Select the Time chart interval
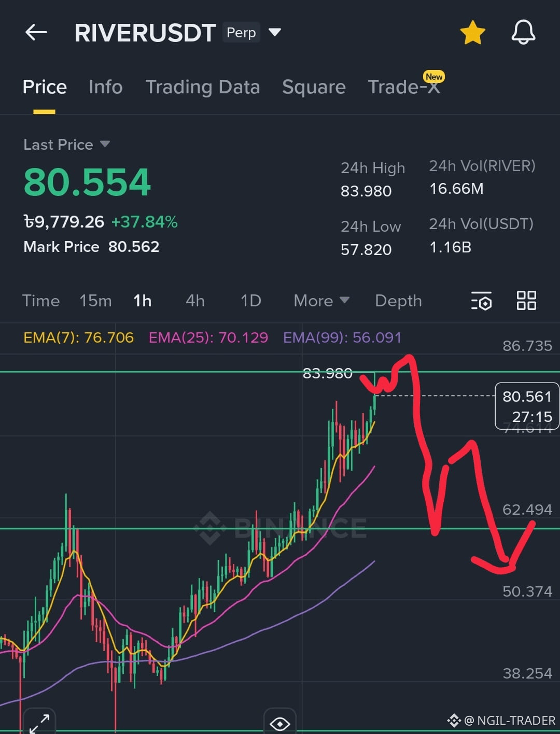Image resolution: width=560 pixels, height=734 pixels. [41, 301]
